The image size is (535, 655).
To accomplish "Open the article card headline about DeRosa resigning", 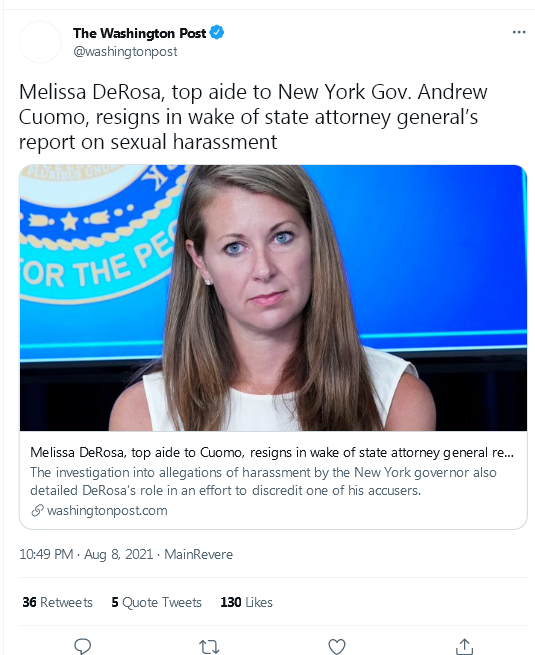I will (272, 452).
